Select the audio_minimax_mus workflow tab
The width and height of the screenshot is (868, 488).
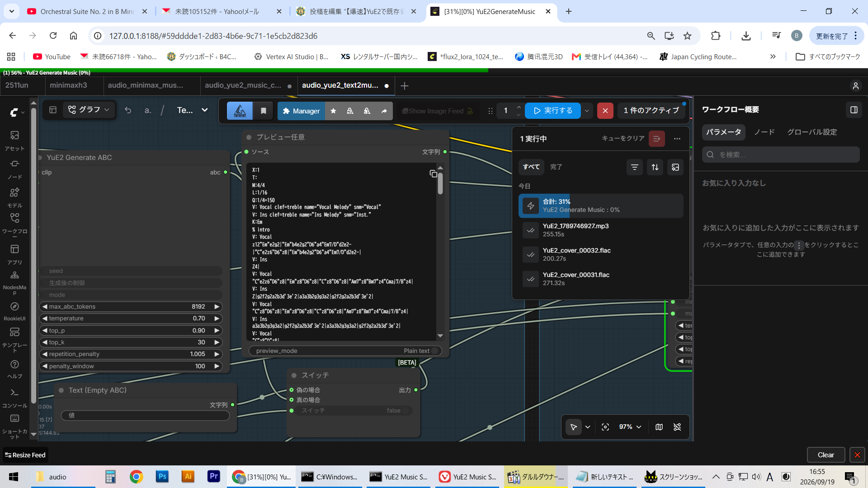point(146,85)
